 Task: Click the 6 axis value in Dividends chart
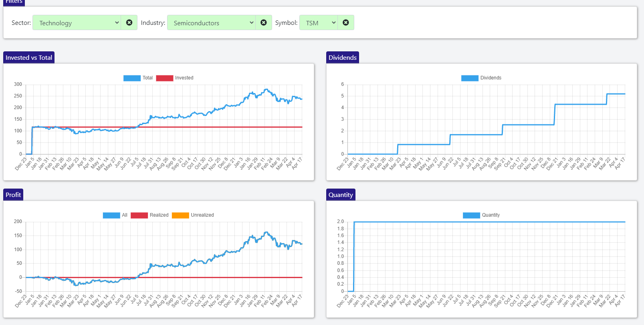[343, 84]
